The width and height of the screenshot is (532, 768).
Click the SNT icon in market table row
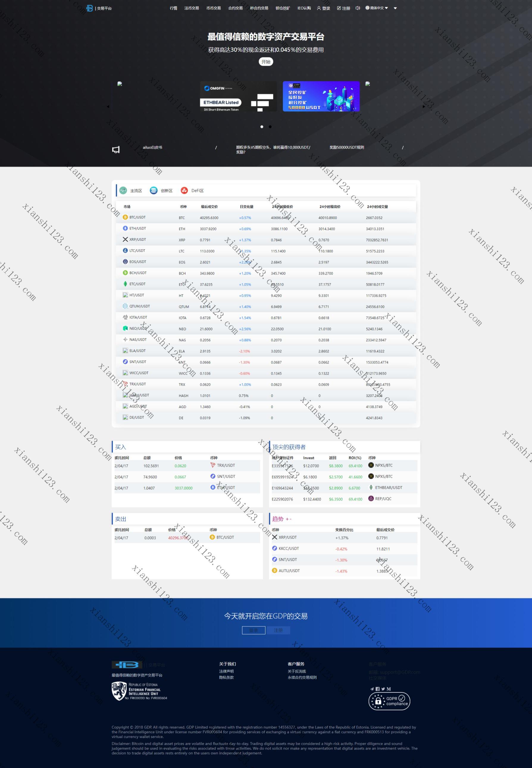(125, 361)
